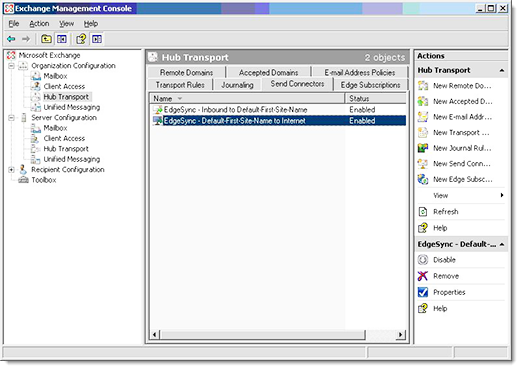Click the Up One Level folder icon
521x370 pixels.
[x=46, y=39]
